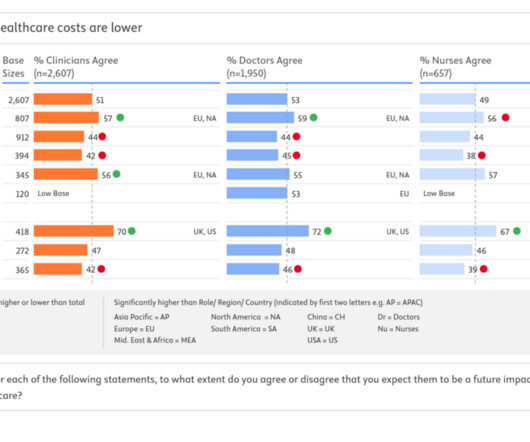Click the red dot beside Nurses value 38

pyautogui.click(x=482, y=155)
